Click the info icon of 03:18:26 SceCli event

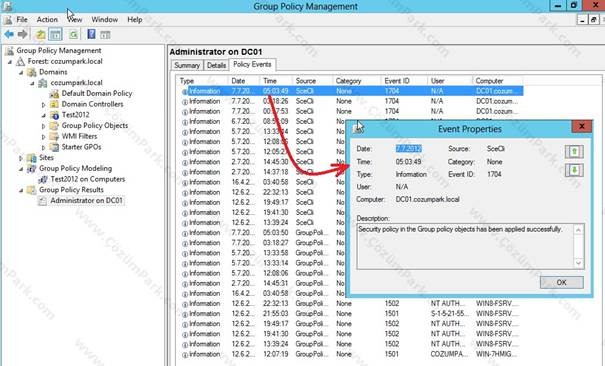point(185,102)
